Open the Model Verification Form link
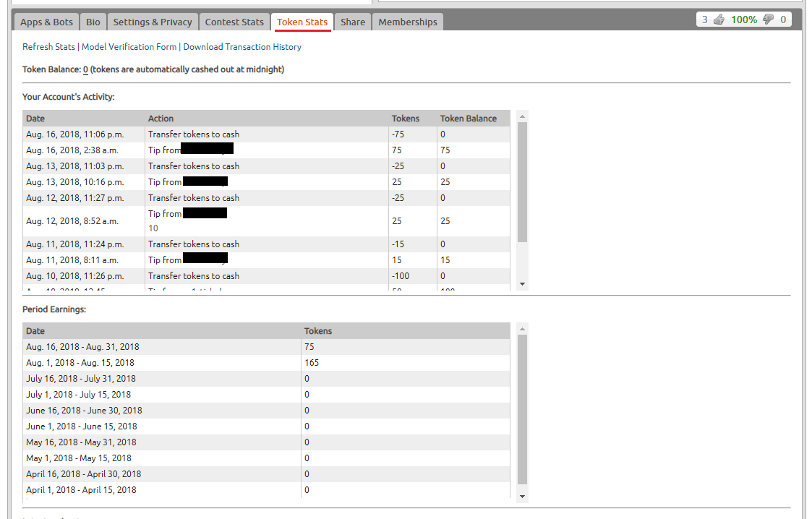Image resolution: width=812 pixels, height=519 pixels. [x=129, y=47]
